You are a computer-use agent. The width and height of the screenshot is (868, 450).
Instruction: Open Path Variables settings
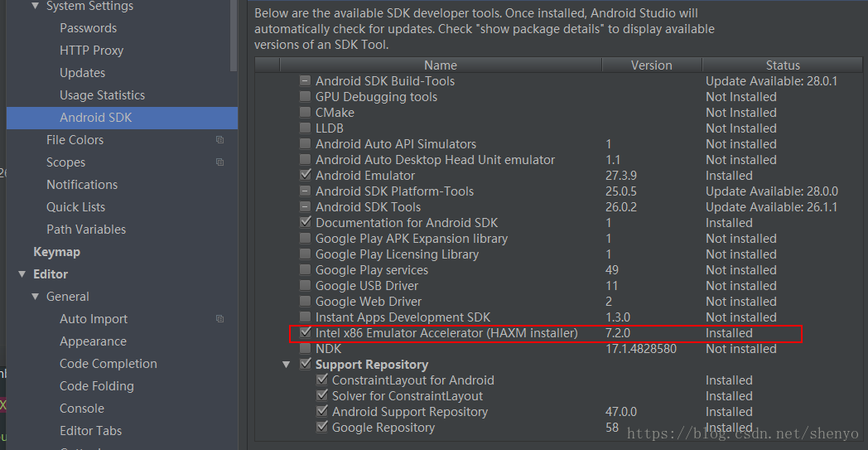click(86, 230)
